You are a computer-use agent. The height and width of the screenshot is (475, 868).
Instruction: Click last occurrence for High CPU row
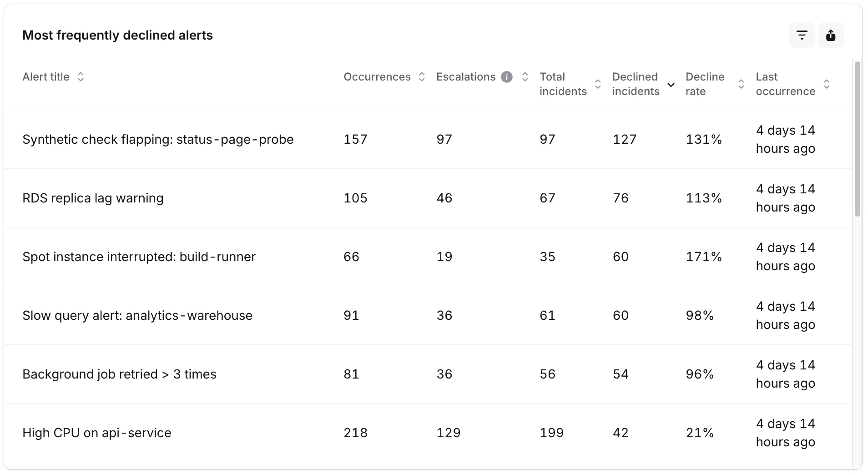click(x=786, y=433)
